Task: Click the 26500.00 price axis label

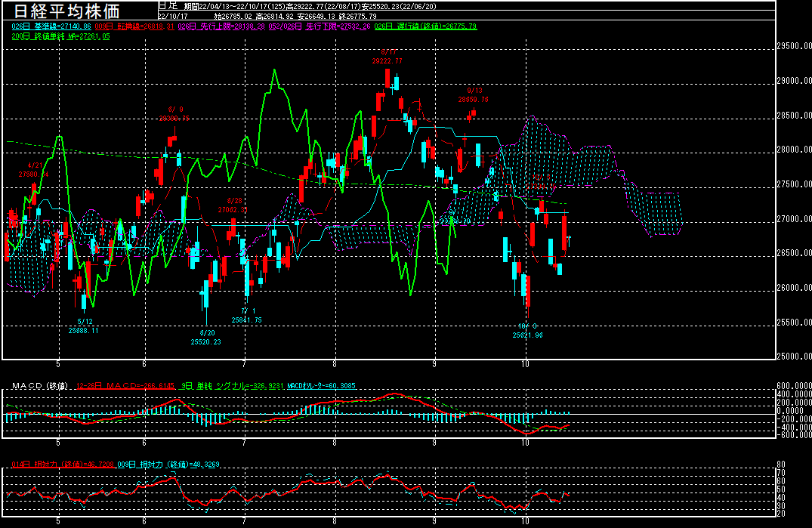Action: point(794,253)
